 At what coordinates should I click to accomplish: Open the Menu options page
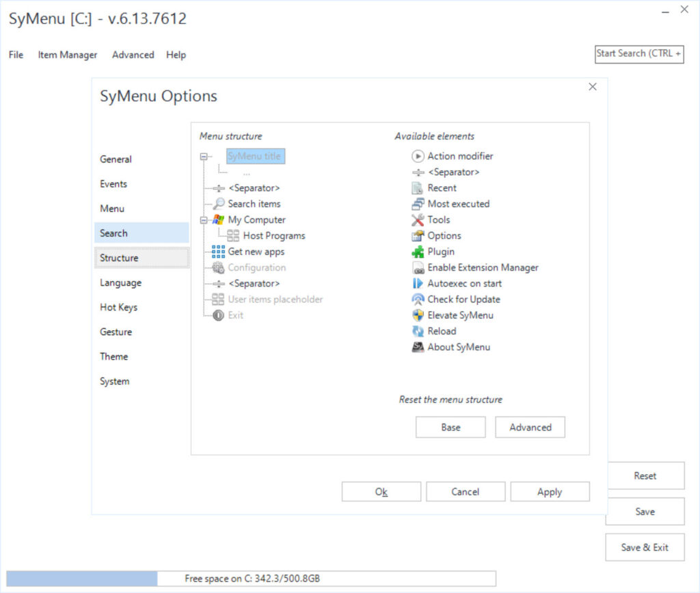142,208
